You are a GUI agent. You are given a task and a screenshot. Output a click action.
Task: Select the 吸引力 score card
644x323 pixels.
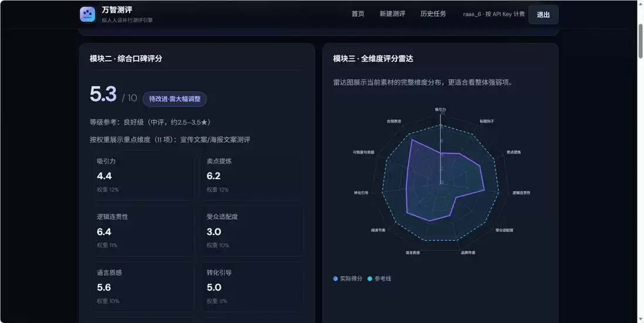pos(142,176)
